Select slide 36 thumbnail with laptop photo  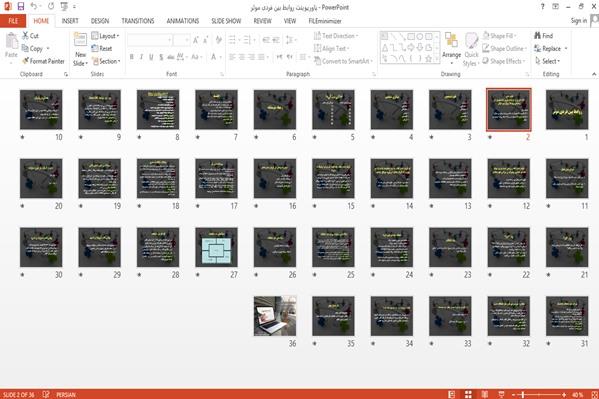pyautogui.click(x=275, y=316)
